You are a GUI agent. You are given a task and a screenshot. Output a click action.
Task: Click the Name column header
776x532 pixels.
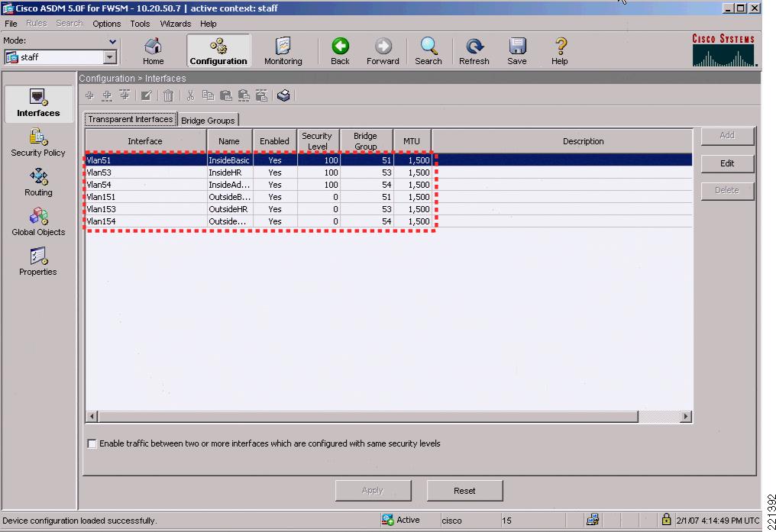pyautogui.click(x=229, y=141)
